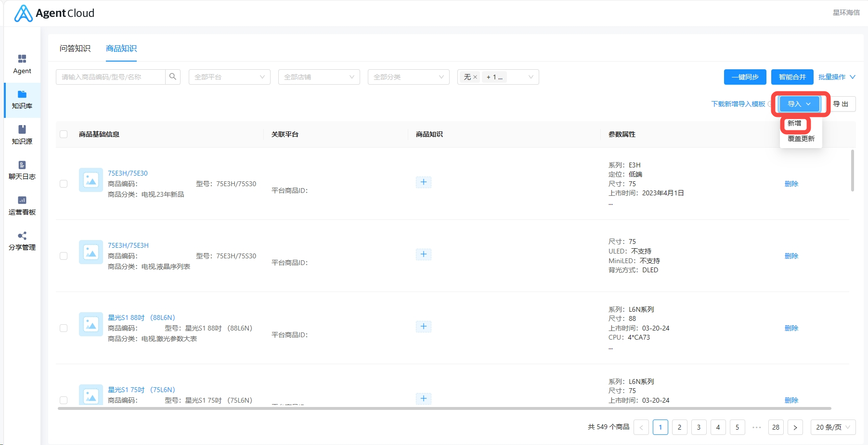This screenshot has height=445, width=868.
Task: Delete the 星光S1 75吋 product row
Action: 791,400
